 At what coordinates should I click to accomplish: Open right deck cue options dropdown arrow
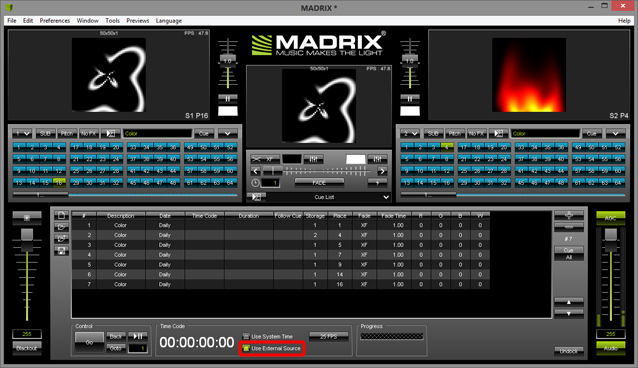click(615, 134)
